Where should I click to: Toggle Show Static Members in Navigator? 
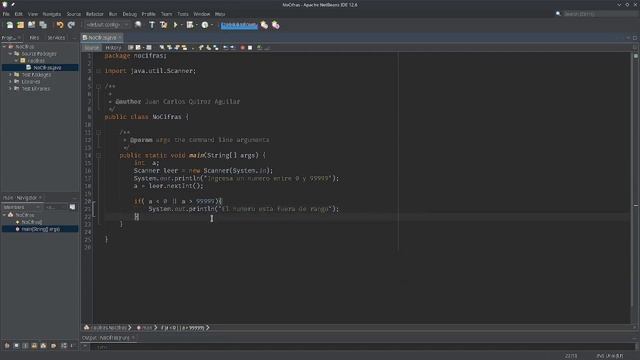pyautogui.click(x=25, y=345)
